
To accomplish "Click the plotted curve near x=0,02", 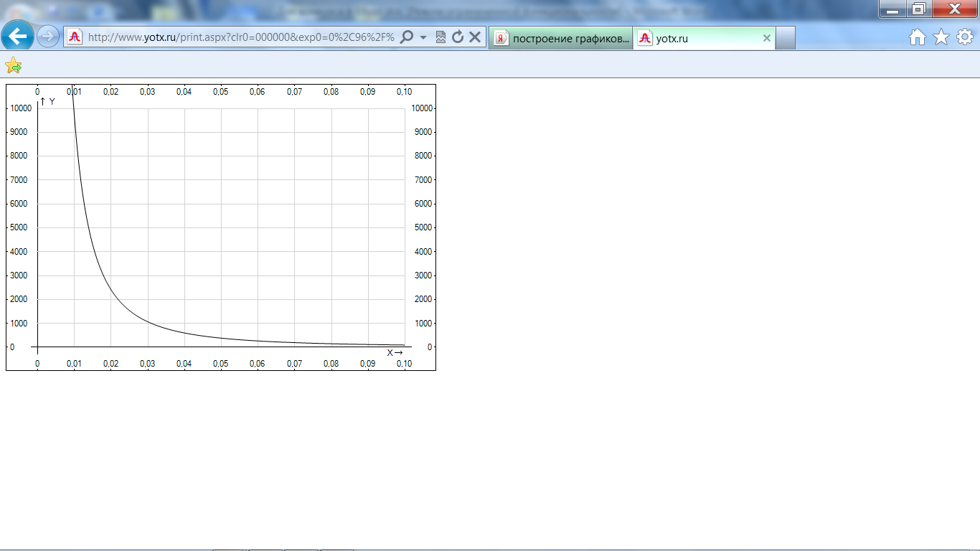I will pos(111,289).
